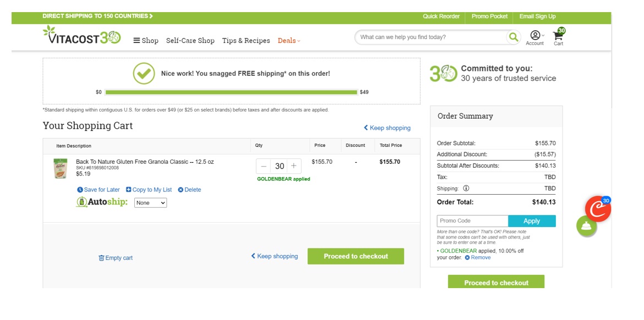Click the granola product thumbnail
644x320 pixels.
(x=60, y=169)
